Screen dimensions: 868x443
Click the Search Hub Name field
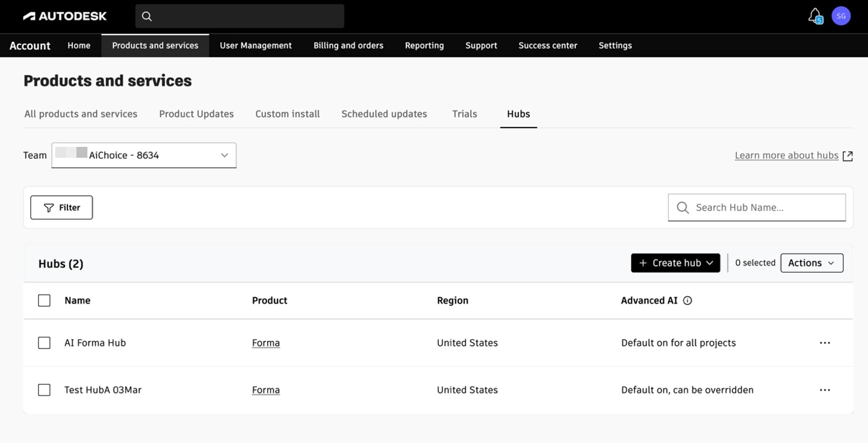pyautogui.click(x=757, y=208)
